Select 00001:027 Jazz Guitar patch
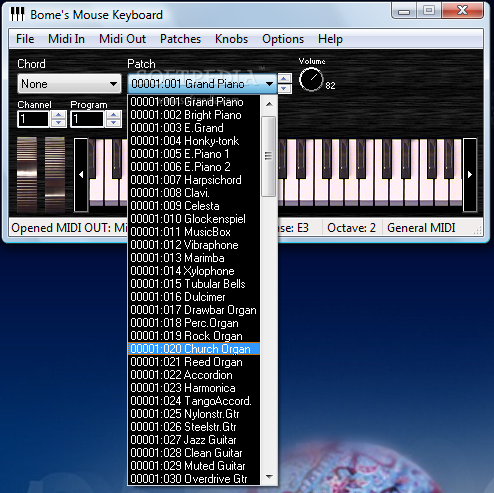 point(194,440)
